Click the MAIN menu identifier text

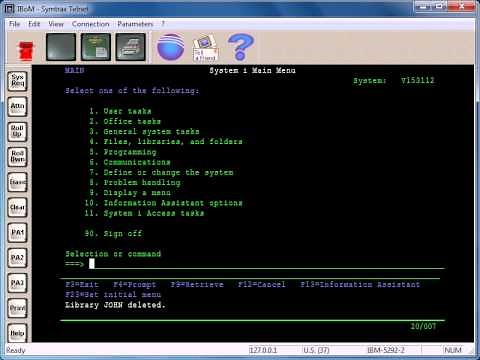coord(74,70)
